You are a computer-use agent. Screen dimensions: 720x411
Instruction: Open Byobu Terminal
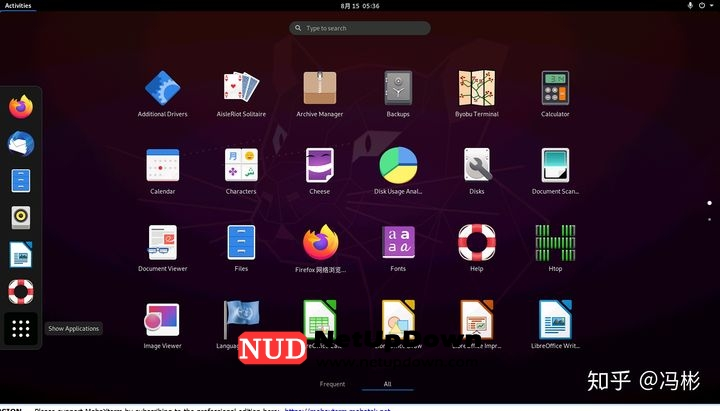477,87
